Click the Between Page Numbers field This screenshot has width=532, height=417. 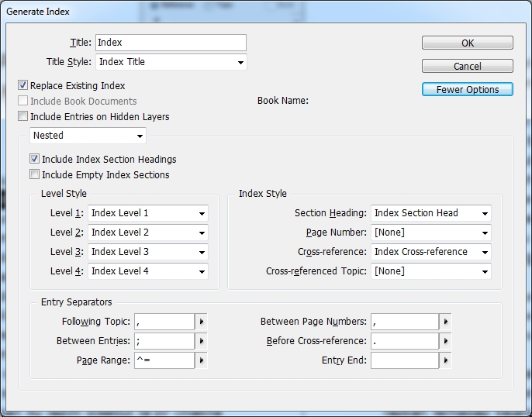[405, 322]
